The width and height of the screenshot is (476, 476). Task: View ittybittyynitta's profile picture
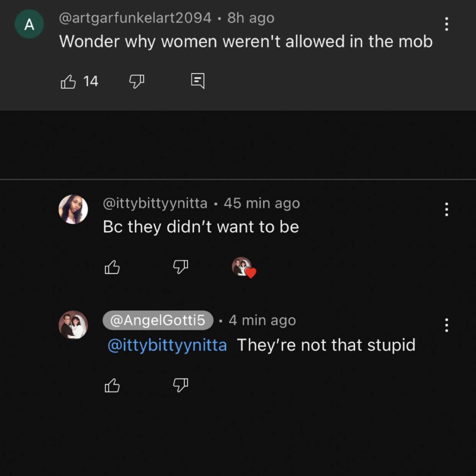pos(73,209)
